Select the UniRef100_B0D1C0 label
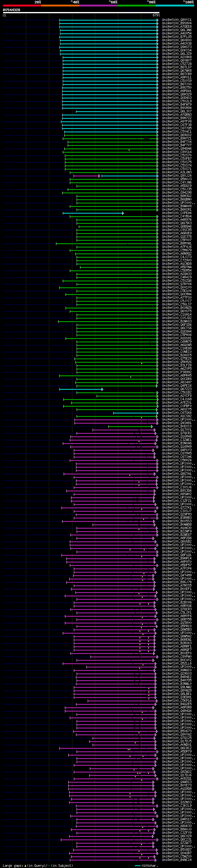 pyautogui.click(x=177, y=426)
